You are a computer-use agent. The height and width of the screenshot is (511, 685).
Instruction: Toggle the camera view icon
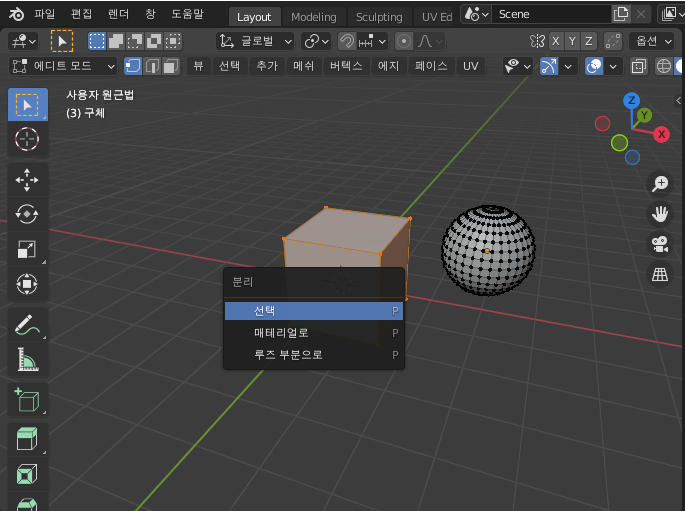(660, 244)
